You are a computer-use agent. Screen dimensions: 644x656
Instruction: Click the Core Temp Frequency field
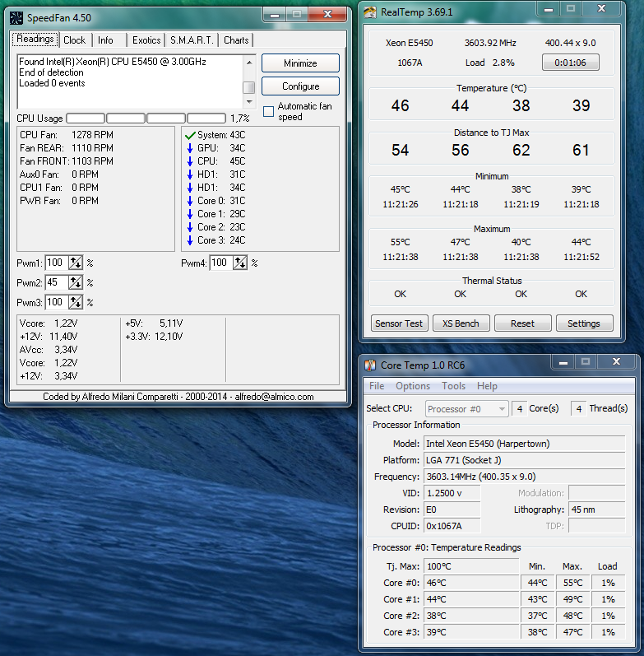click(x=525, y=477)
